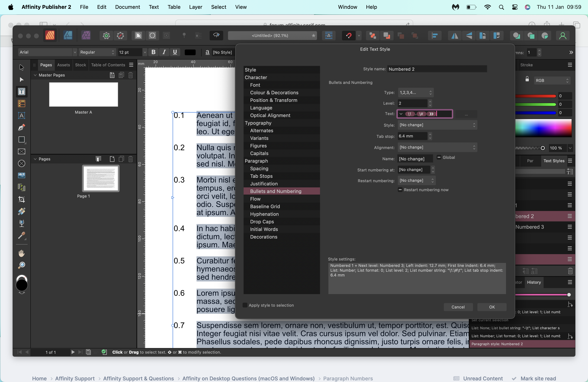Image resolution: width=588 pixels, height=382 pixels.
Task: Select the Picture Frame Ellipse tool
Action: (x=22, y=163)
